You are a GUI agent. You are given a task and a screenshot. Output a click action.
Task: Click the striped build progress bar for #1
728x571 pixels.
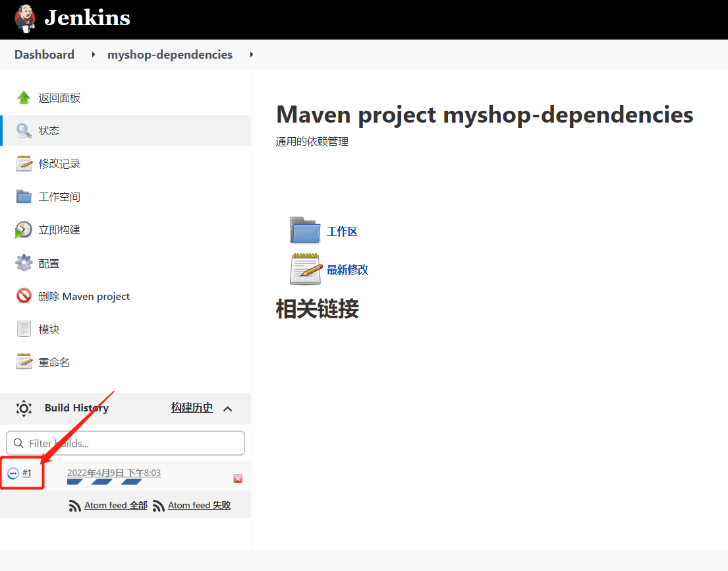pos(105,482)
